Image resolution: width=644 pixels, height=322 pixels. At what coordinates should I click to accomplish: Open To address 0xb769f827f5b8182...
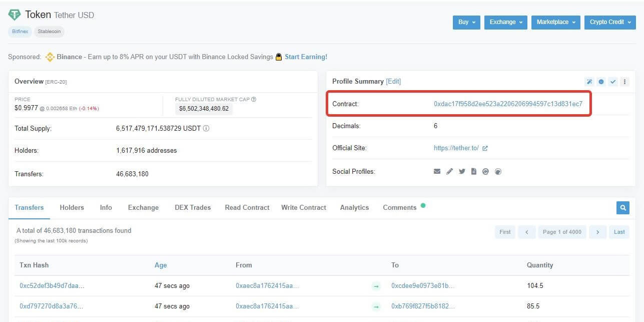pyautogui.click(x=423, y=306)
